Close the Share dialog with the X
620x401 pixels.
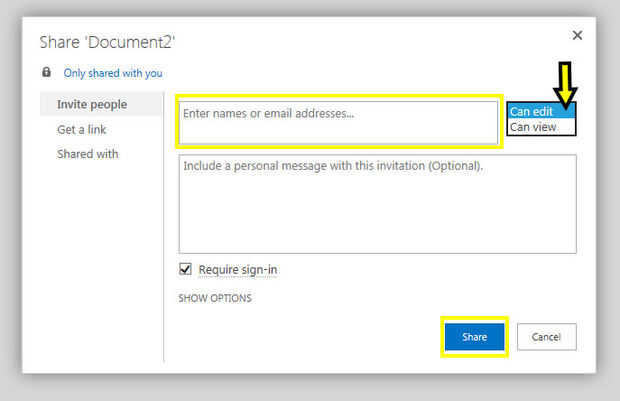[x=577, y=35]
